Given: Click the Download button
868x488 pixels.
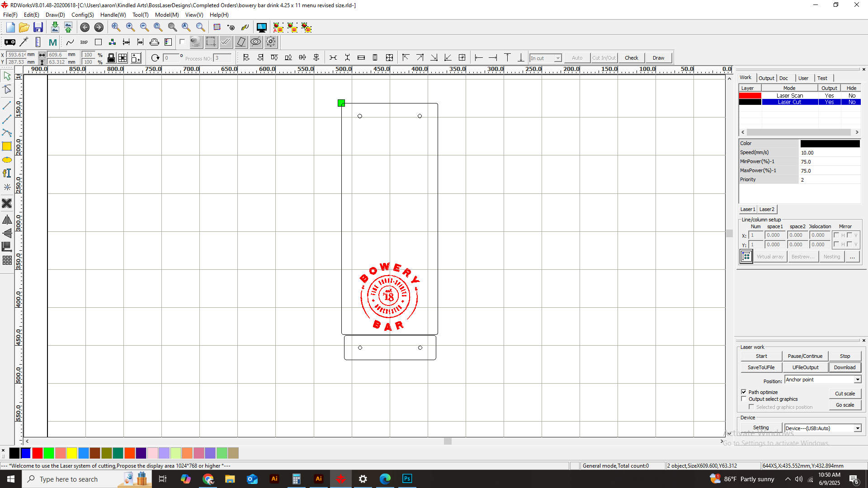Looking at the screenshot, I should [844, 367].
